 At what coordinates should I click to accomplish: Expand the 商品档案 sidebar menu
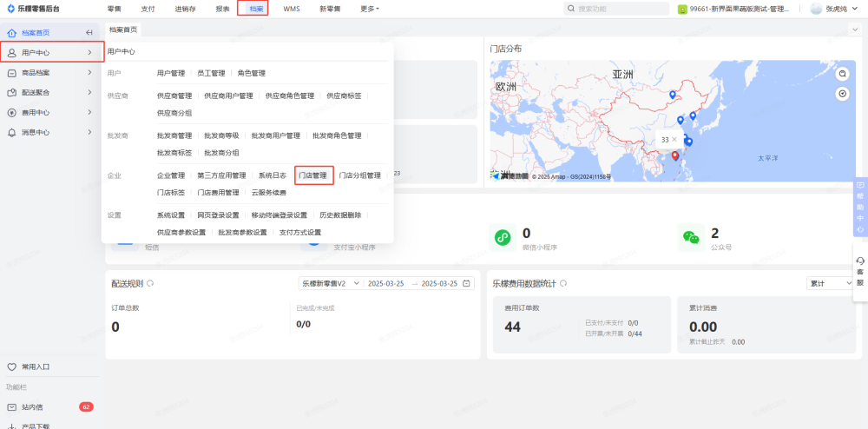click(48, 72)
